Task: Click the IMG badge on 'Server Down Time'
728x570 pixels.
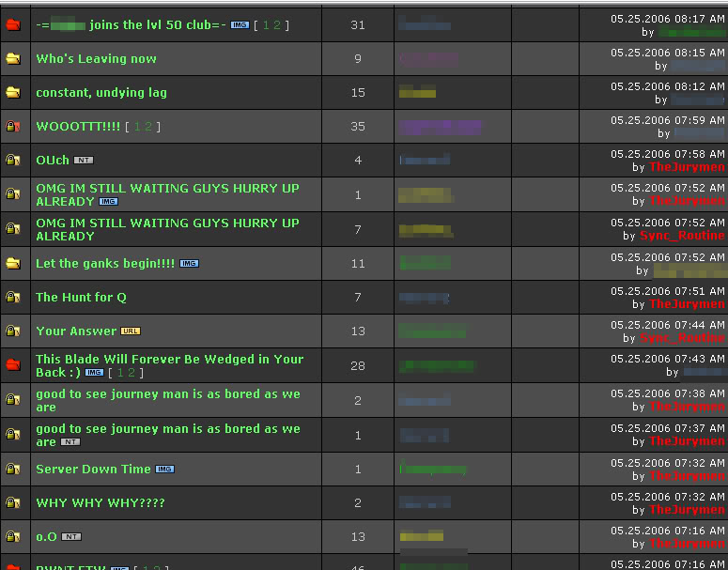Action: pos(164,470)
